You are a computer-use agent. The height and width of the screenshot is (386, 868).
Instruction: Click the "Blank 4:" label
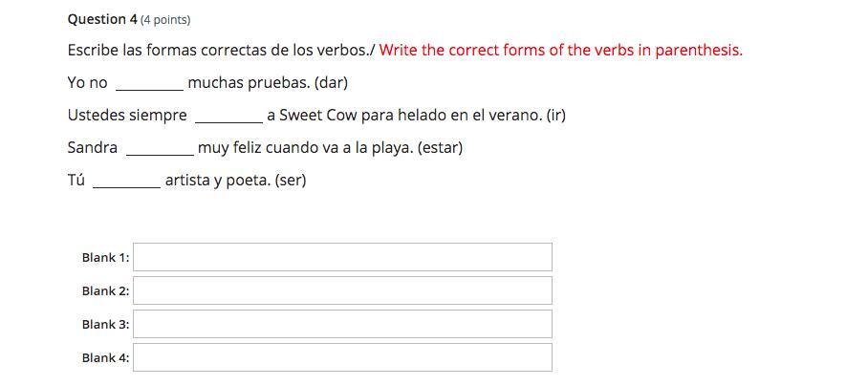point(106,357)
